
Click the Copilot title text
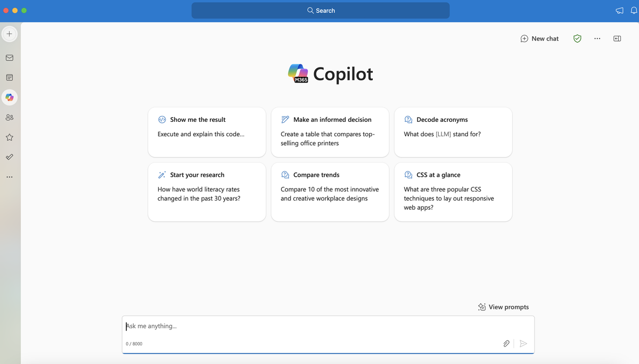(x=343, y=74)
